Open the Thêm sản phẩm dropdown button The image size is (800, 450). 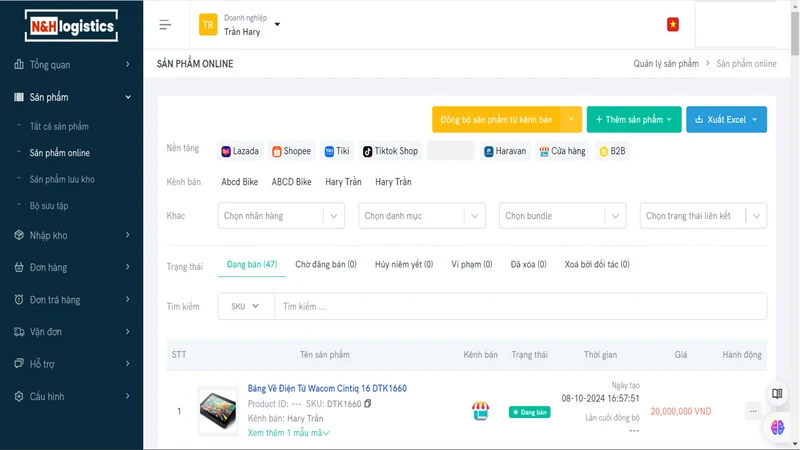[634, 119]
